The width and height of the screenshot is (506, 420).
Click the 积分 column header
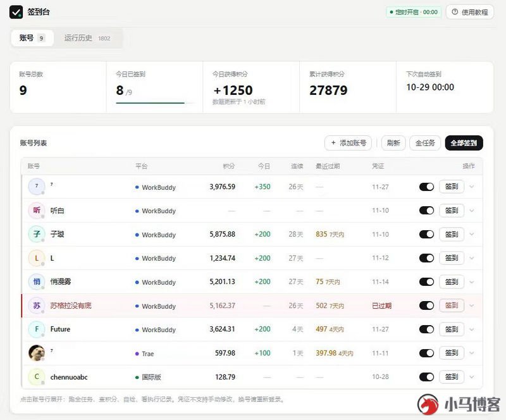pos(229,166)
